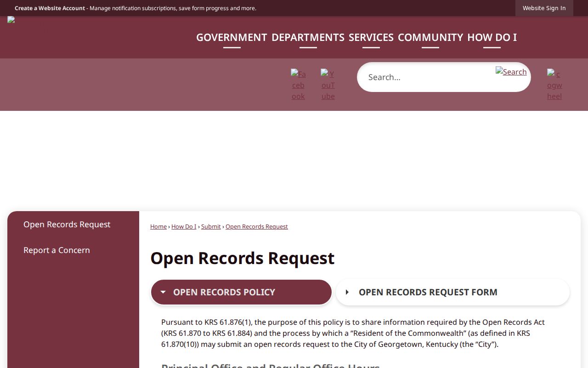Click the Search submit icon
Image resolution: width=588 pixels, height=368 pixels.
click(x=511, y=72)
